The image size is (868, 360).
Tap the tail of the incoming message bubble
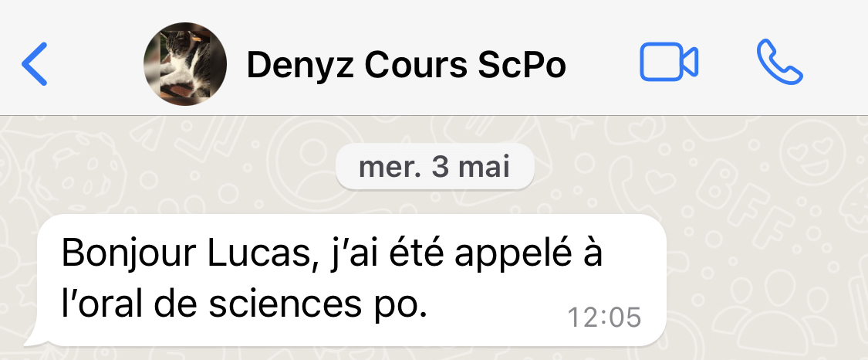32,338
